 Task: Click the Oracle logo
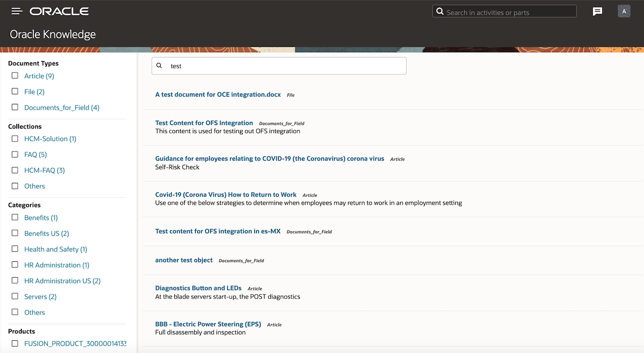click(x=59, y=11)
